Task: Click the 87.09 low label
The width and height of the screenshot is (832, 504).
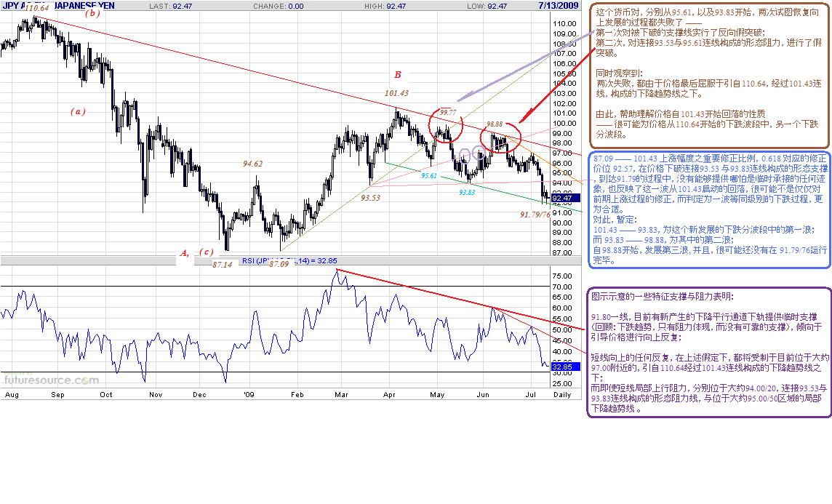Action: pos(279,264)
